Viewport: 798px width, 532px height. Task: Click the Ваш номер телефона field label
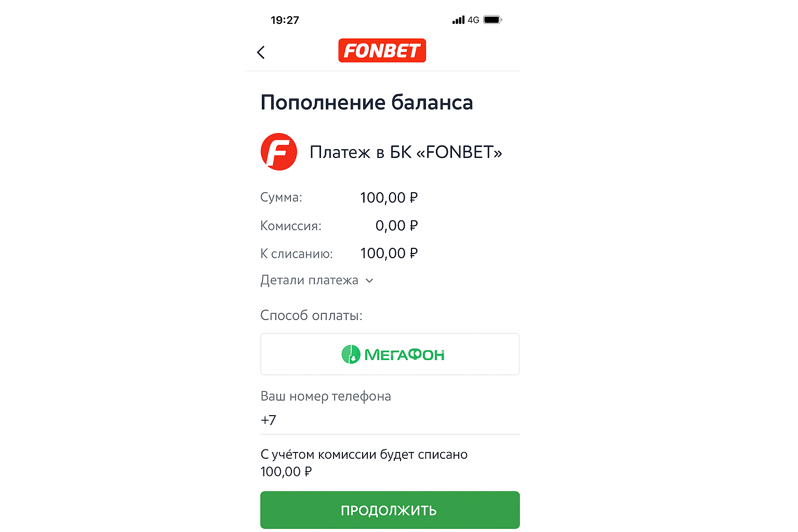point(326,396)
